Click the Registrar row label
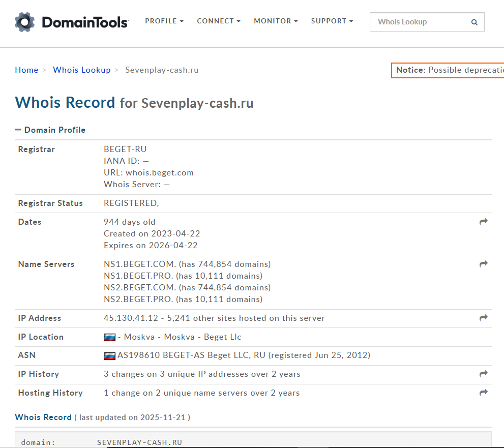 coord(36,149)
